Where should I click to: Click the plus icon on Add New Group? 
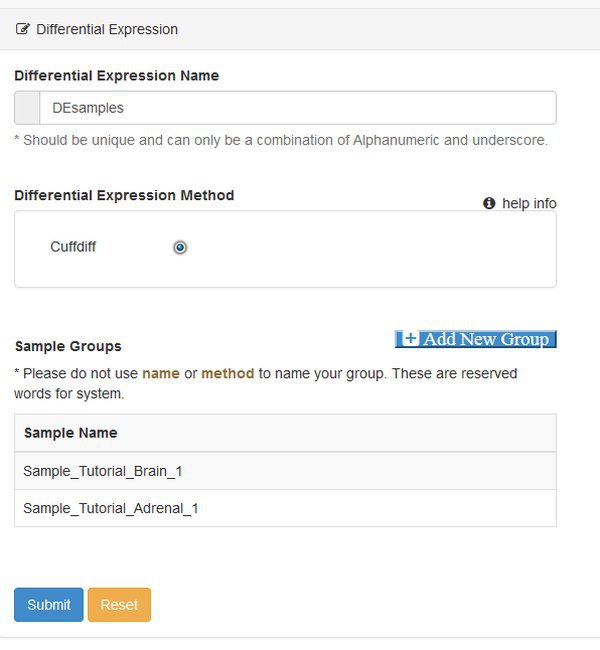[410, 339]
